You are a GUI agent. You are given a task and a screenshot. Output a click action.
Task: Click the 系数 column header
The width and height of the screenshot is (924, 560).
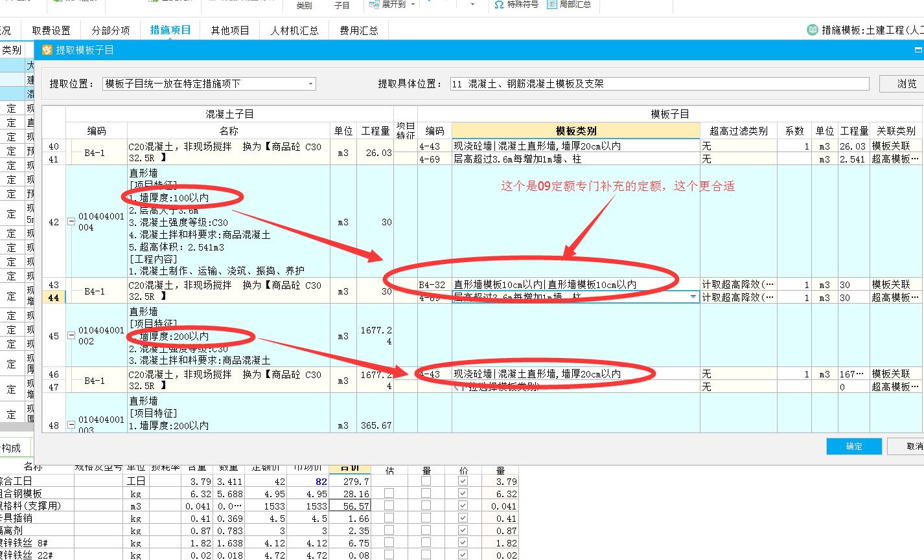[x=794, y=131]
